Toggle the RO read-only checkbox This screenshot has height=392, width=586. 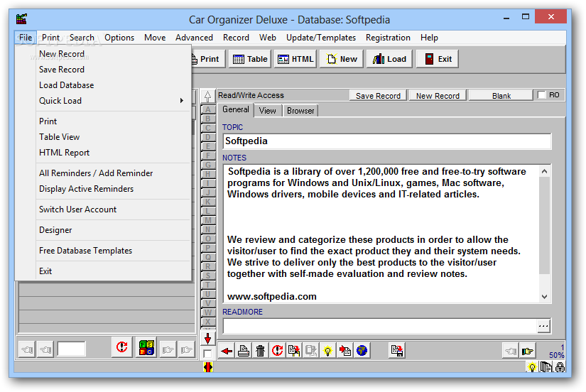(x=541, y=95)
